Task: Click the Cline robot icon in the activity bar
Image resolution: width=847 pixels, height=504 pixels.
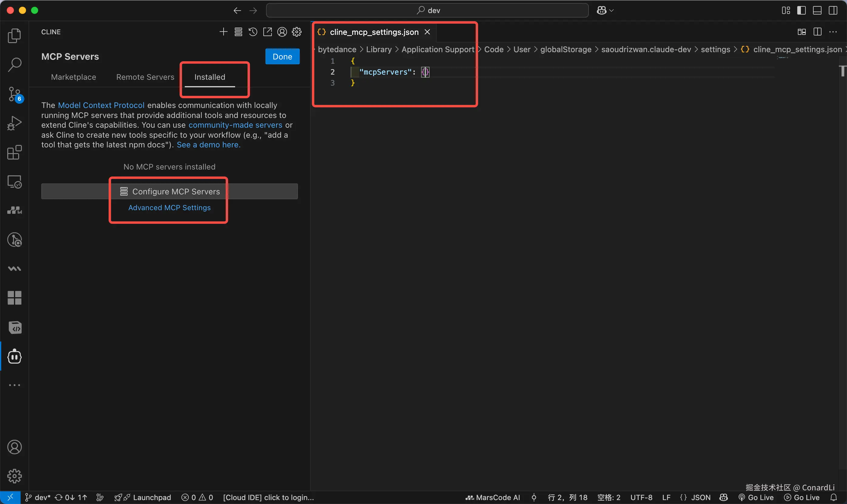Action: click(x=14, y=356)
